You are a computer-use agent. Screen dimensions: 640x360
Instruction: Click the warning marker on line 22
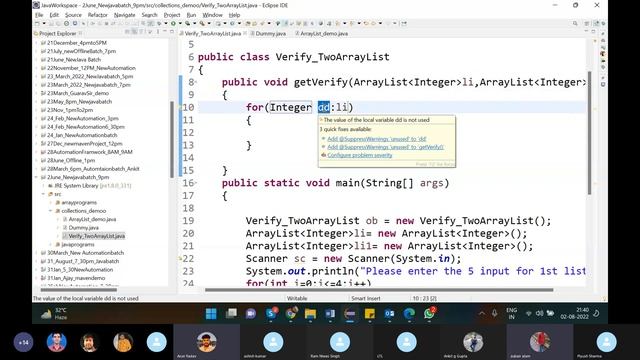click(180, 259)
